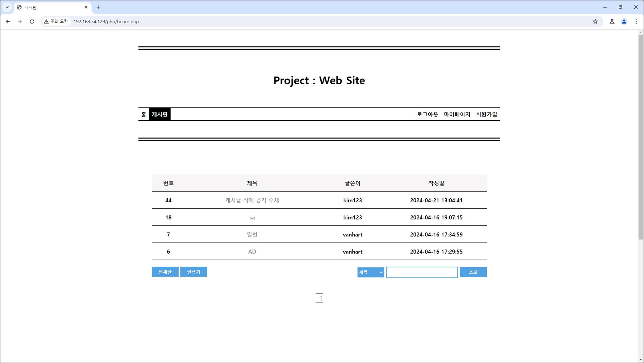Open 게시판 in site navigation
644x363 pixels.
coord(160,114)
